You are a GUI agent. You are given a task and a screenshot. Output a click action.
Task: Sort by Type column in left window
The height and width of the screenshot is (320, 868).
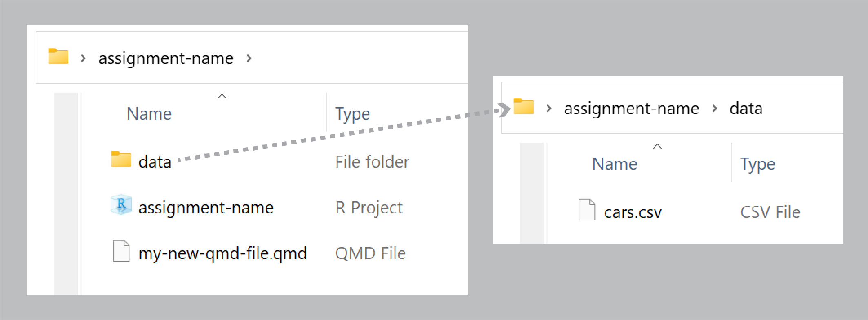point(353,114)
